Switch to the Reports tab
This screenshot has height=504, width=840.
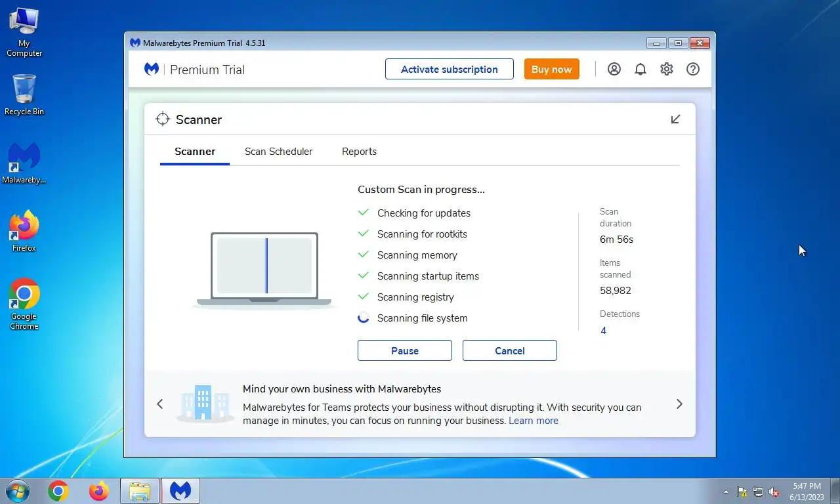click(359, 152)
